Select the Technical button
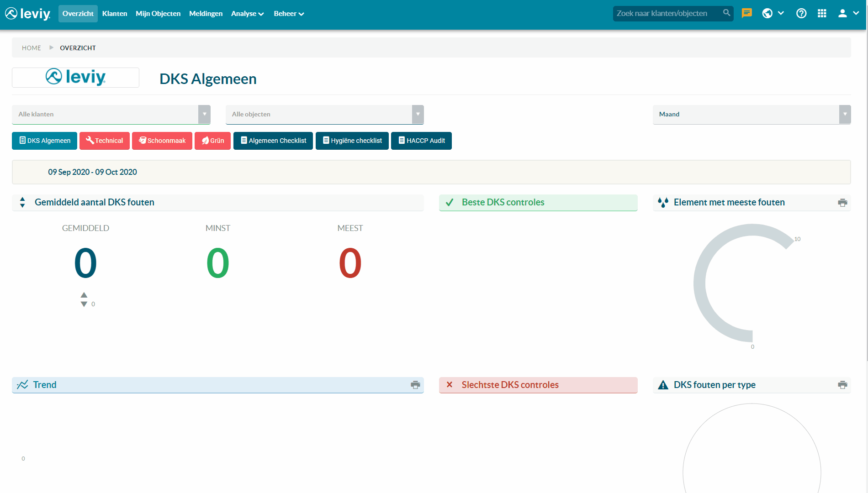The width and height of the screenshot is (868, 493). pos(105,141)
